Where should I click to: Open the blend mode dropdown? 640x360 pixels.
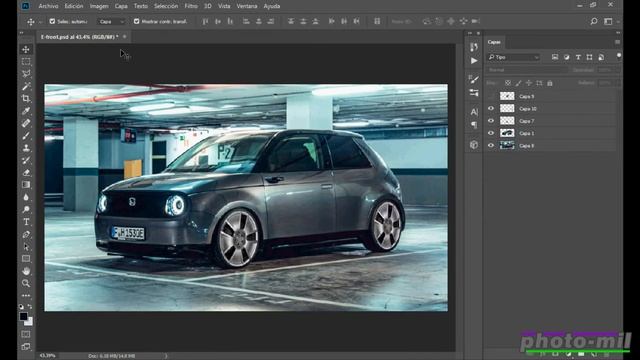pos(527,70)
